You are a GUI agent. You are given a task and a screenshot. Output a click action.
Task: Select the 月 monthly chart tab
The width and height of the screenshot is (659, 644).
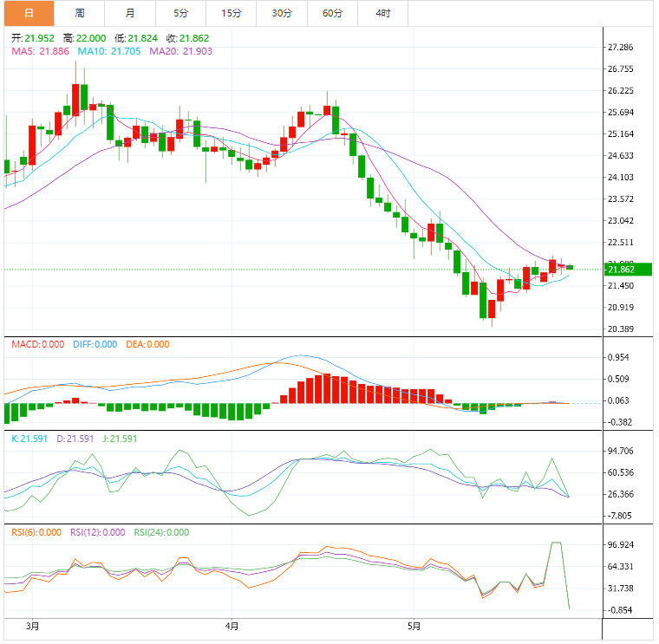[x=130, y=13]
